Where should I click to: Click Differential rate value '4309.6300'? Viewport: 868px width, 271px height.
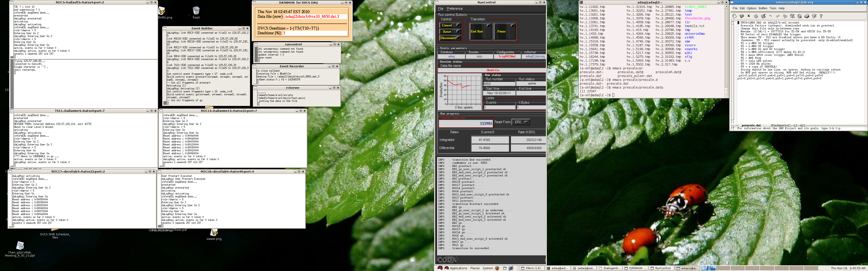[x=534, y=148]
